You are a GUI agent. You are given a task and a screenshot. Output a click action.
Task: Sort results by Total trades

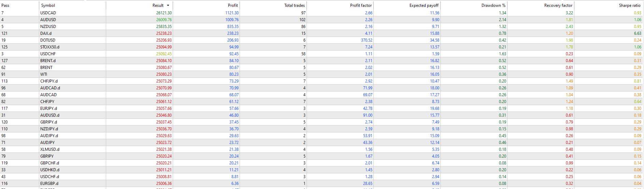(294, 5)
